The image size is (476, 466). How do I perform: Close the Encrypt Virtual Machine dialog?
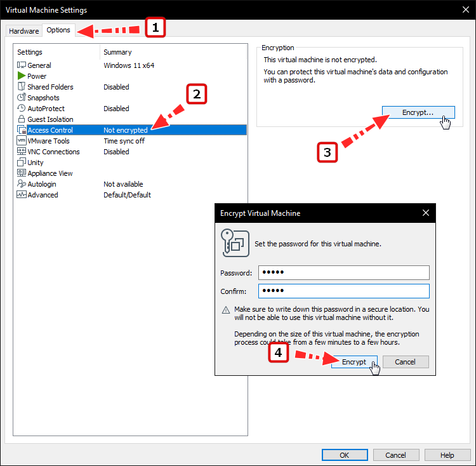[426, 213]
